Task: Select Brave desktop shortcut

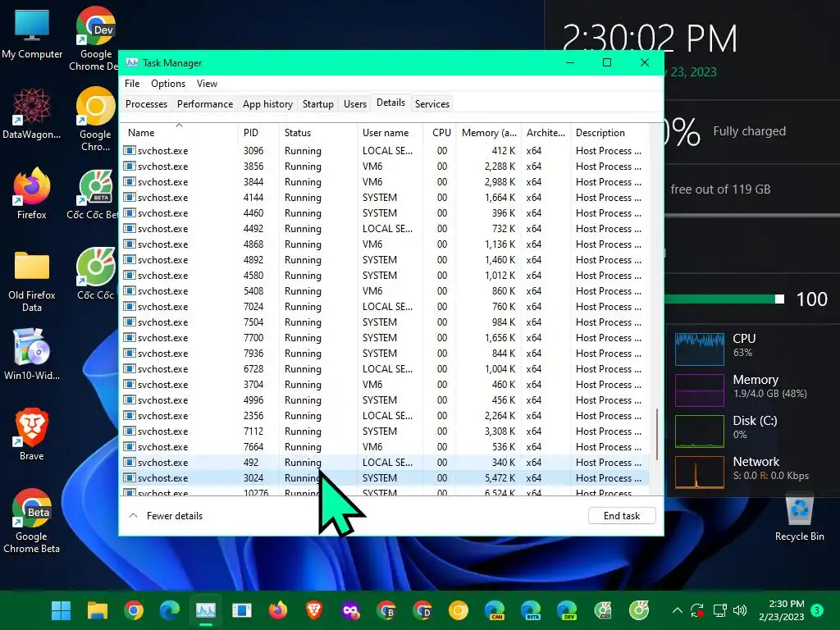Action: pos(32,435)
